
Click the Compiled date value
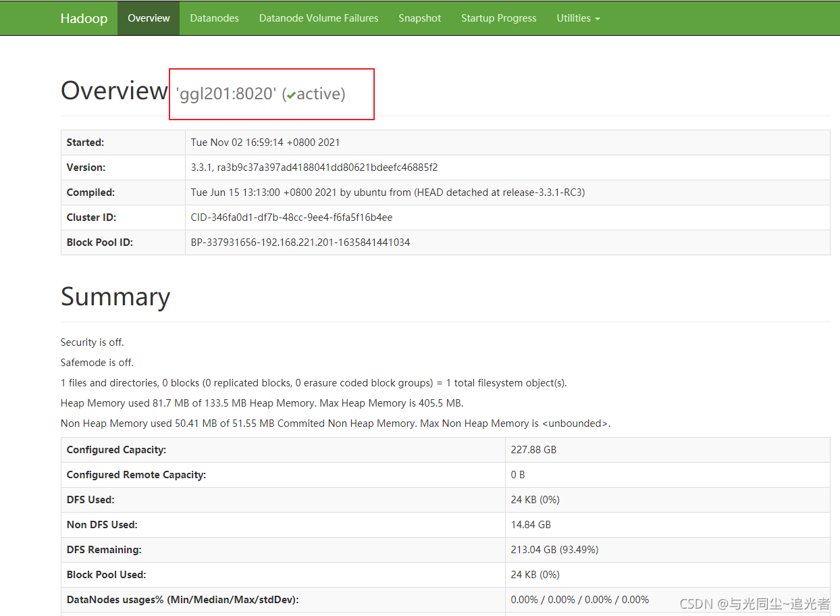point(388,192)
